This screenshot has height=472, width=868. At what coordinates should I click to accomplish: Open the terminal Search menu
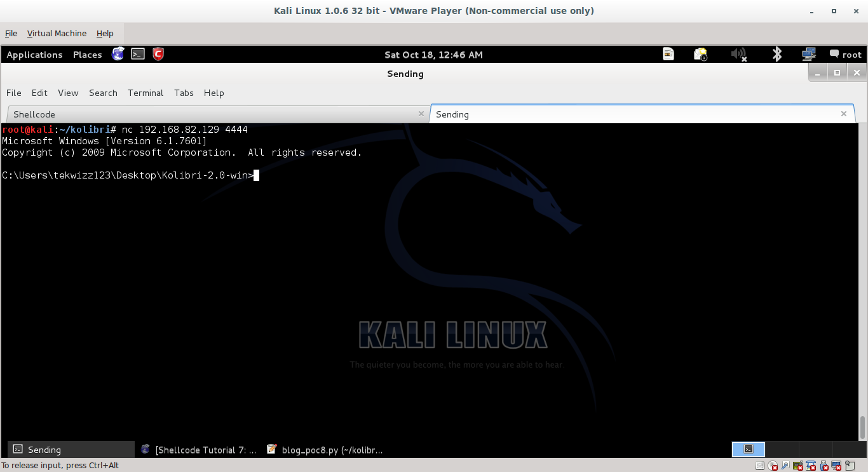coord(103,93)
